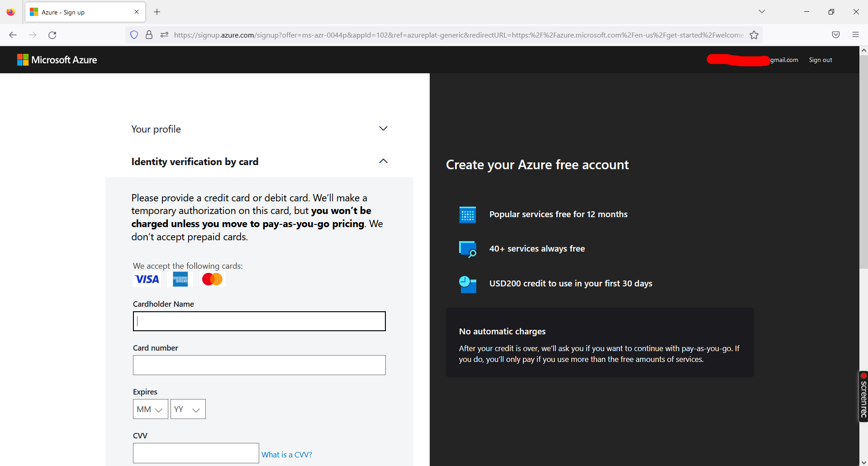Click the shield tracking protection icon
This screenshot has width=868, height=466.
click(x=134, y=34)
